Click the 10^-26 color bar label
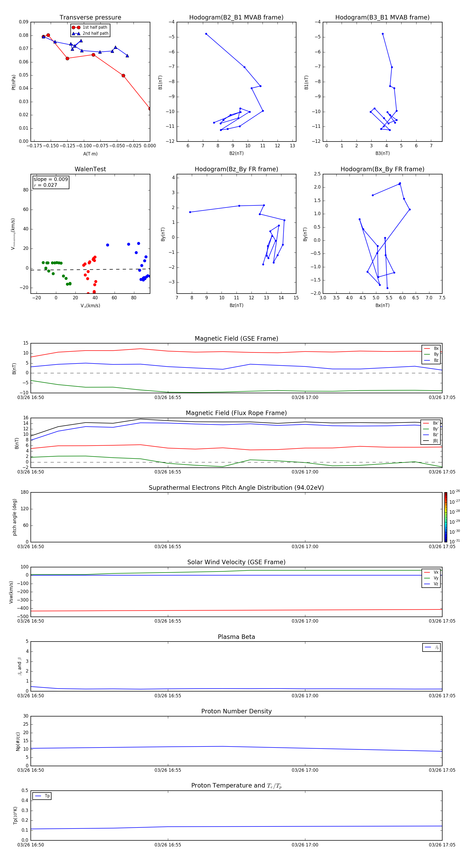Screen dimensions: 473x868 click(x=455, y=492)
